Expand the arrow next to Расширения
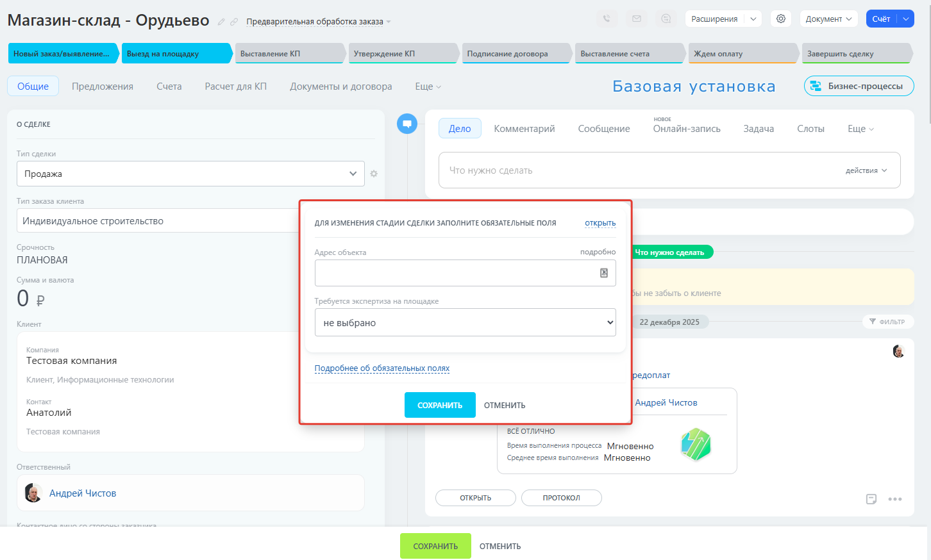This screenshot has height=560, width=931. [753, 19]
